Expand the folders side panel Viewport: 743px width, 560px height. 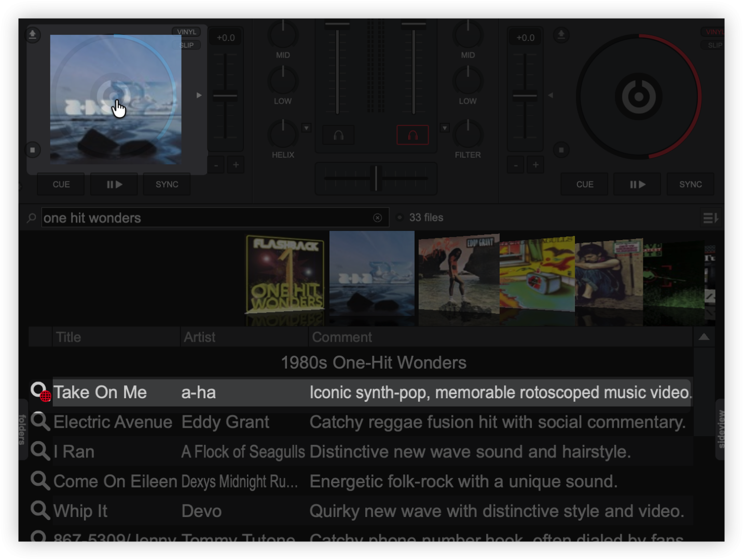point(22,429)
